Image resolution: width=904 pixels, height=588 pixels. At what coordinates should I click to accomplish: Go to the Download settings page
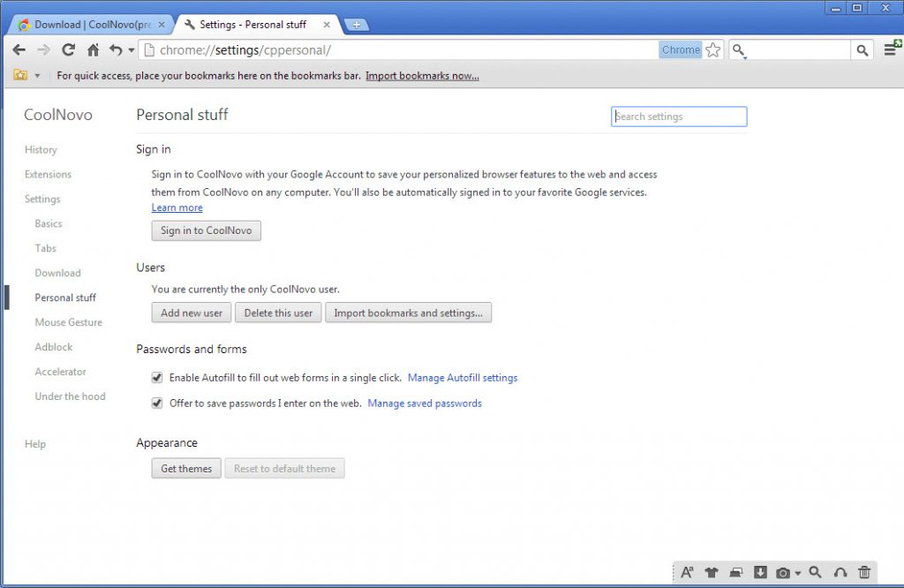pyautogui.click(x=57, y=273)
